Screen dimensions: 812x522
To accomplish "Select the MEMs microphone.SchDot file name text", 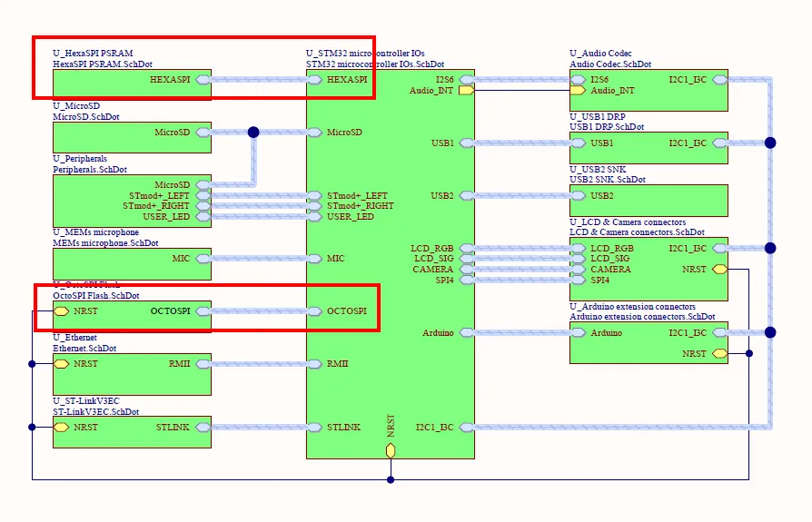I will [x=105, y=242].
